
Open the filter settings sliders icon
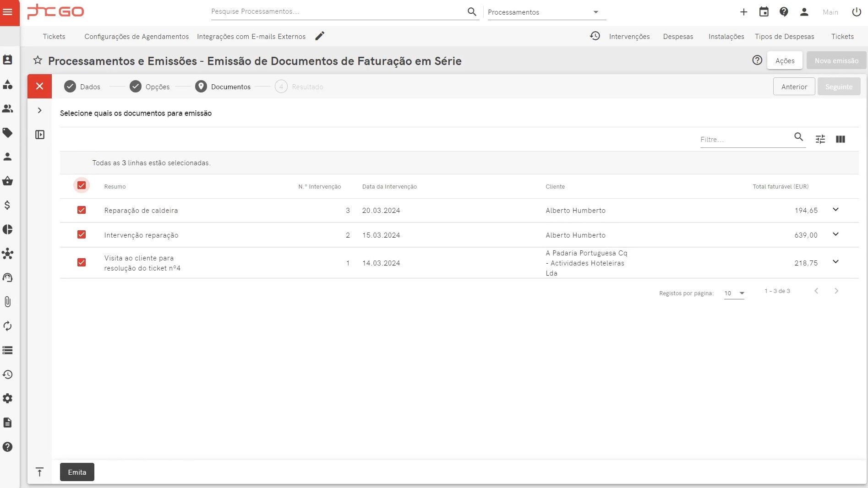[820, 139]
